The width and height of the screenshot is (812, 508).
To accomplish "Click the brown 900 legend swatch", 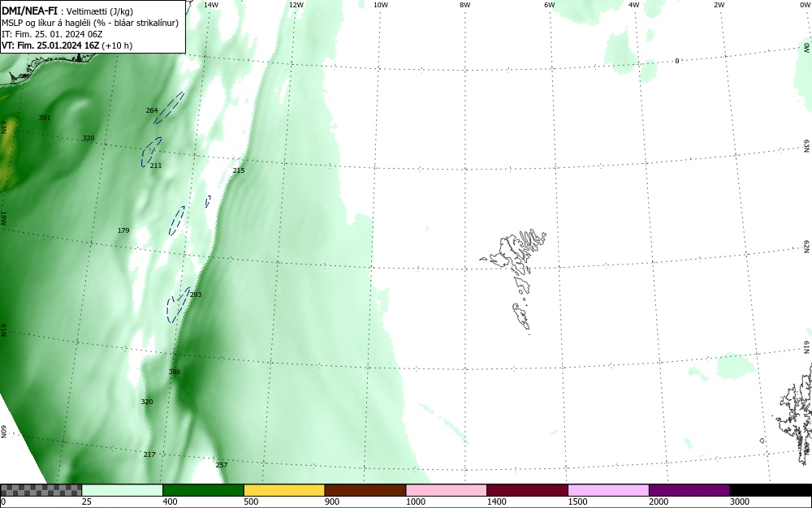I will coord(365,490).
